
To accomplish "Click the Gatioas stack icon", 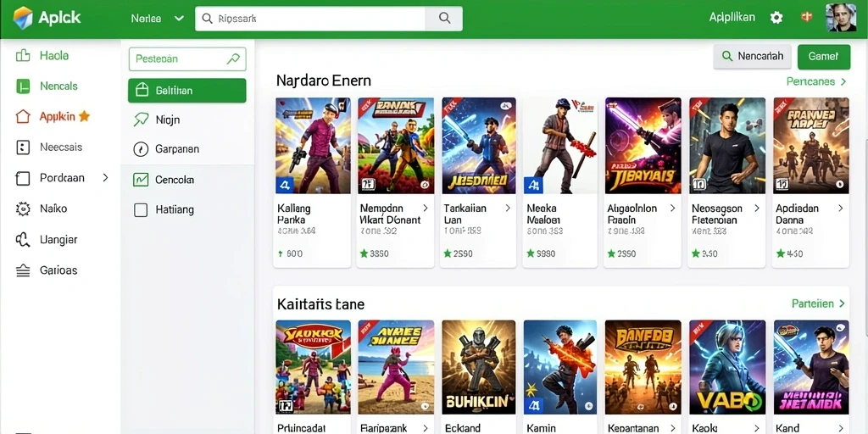I will (23, 270).
